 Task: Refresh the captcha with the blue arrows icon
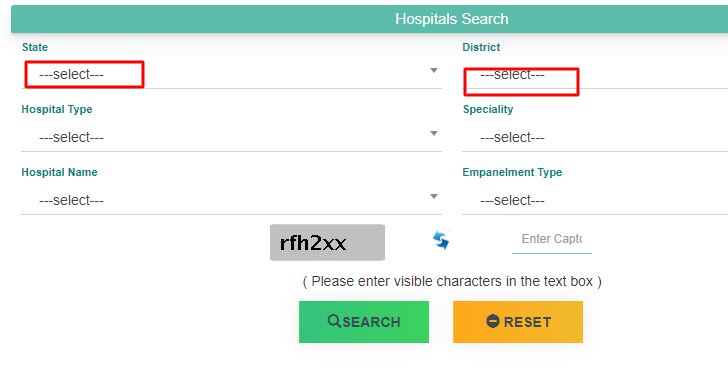point(441,240)
